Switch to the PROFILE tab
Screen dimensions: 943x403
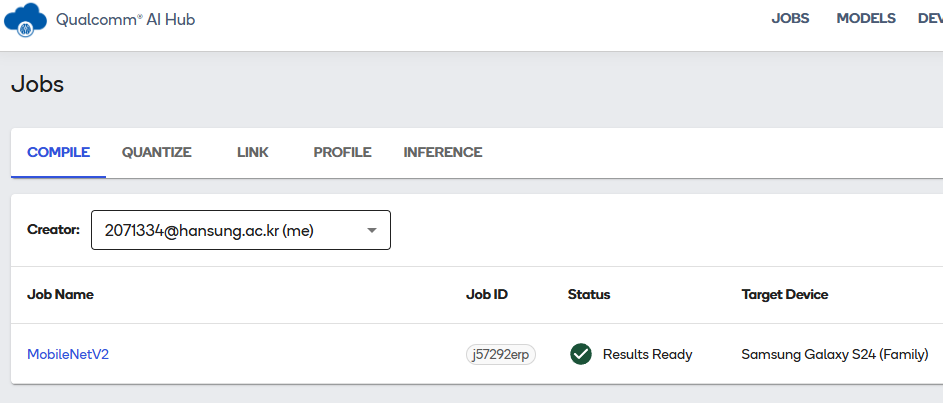[x=342, y=153]
